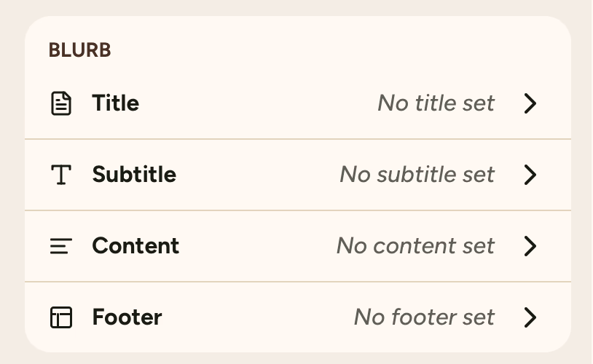Click the divider between Content and Footer
Screen dimensions: 593x364
click(298, 282)
